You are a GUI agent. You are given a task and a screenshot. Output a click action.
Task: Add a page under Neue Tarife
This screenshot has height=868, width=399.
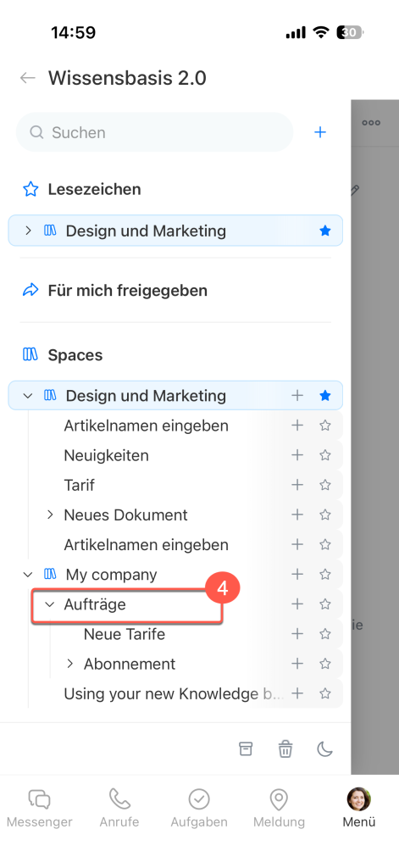pos(297,634)
